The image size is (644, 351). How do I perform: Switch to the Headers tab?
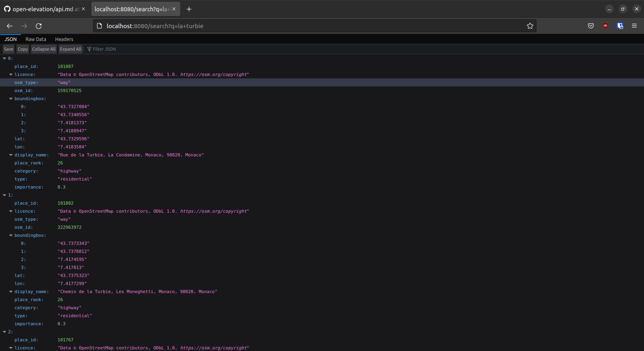click(64, 39)
